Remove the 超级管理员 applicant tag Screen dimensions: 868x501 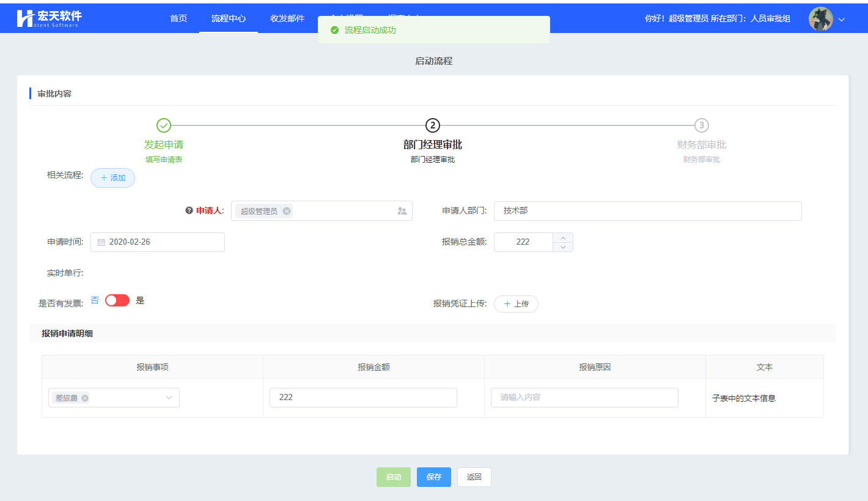pyautogui.click(x=287, y=211)
